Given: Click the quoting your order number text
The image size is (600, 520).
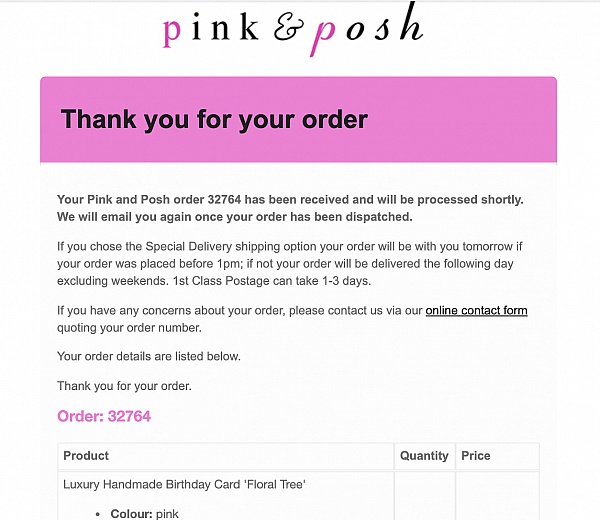Looking at the screenshot, I should [129, 328].
